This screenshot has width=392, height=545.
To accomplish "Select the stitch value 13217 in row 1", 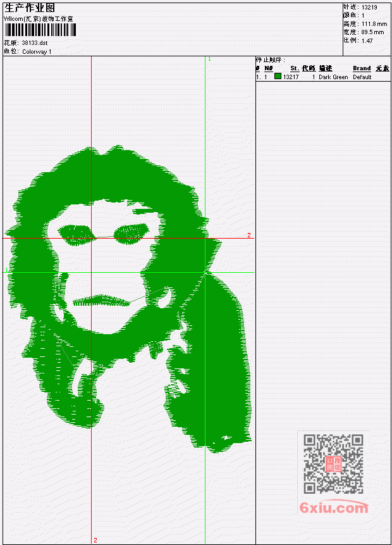I will click(x=291, y=77).
